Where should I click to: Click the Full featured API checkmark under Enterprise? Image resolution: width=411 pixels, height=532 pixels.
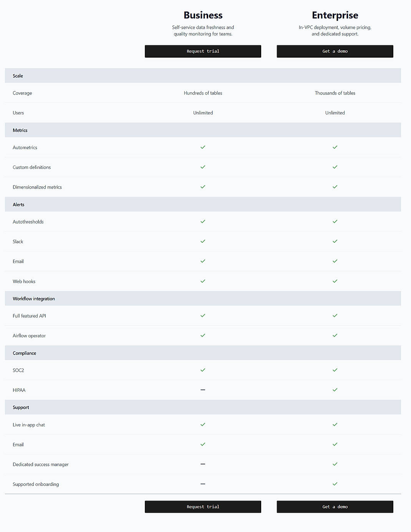pyautogui.click(x=335, y=315)
